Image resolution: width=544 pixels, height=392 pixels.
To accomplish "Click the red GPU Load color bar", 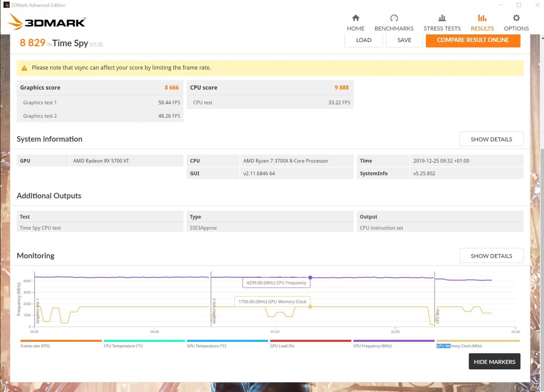I will pyautogui.click(x=311, y=341).
